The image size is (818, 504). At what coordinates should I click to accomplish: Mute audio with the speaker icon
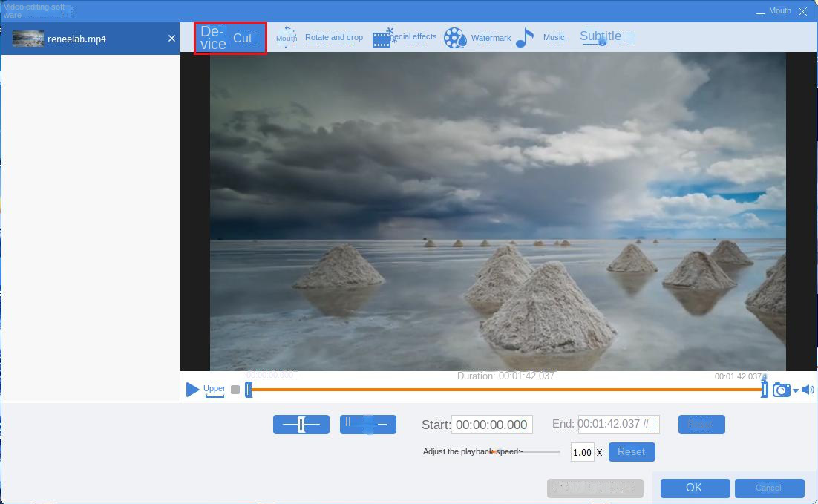(808, 390)
